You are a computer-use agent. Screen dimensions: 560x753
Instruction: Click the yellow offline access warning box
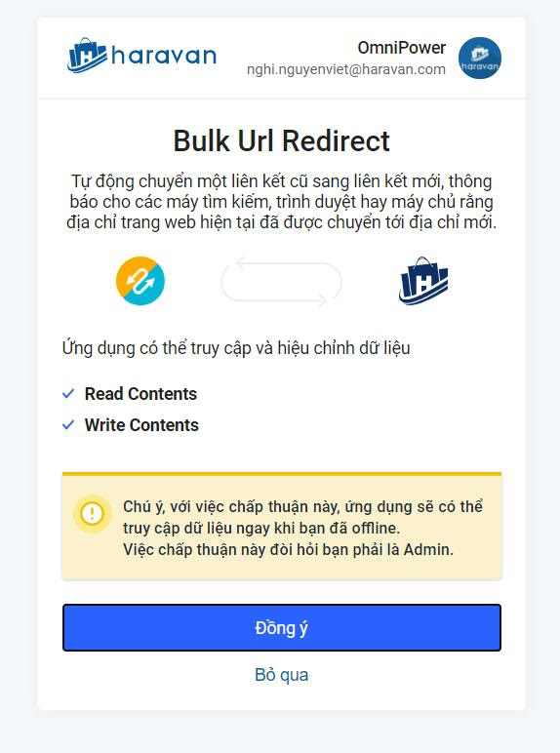[x=282, y=526]
